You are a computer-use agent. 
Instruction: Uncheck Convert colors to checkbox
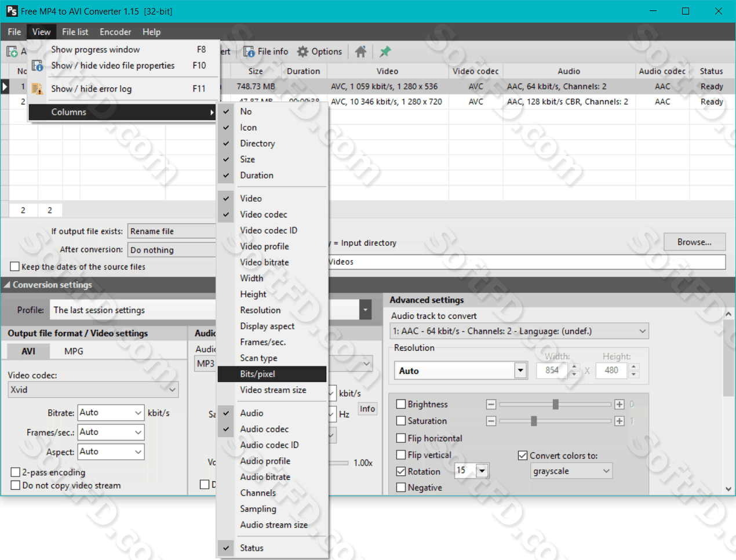[523, 456]
